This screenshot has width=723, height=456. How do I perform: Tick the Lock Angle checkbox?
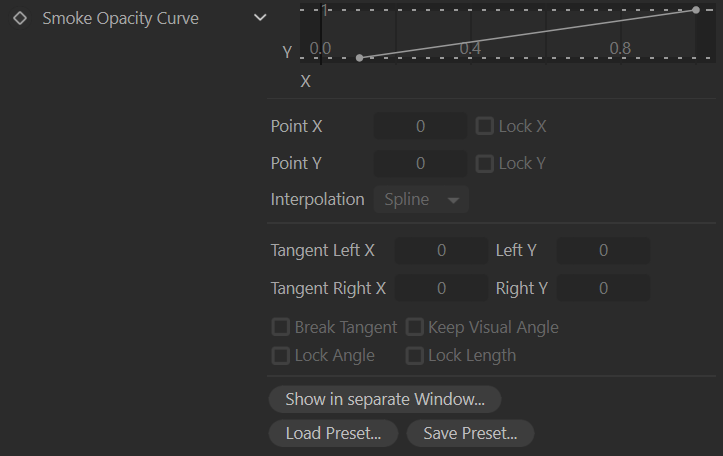281,355
